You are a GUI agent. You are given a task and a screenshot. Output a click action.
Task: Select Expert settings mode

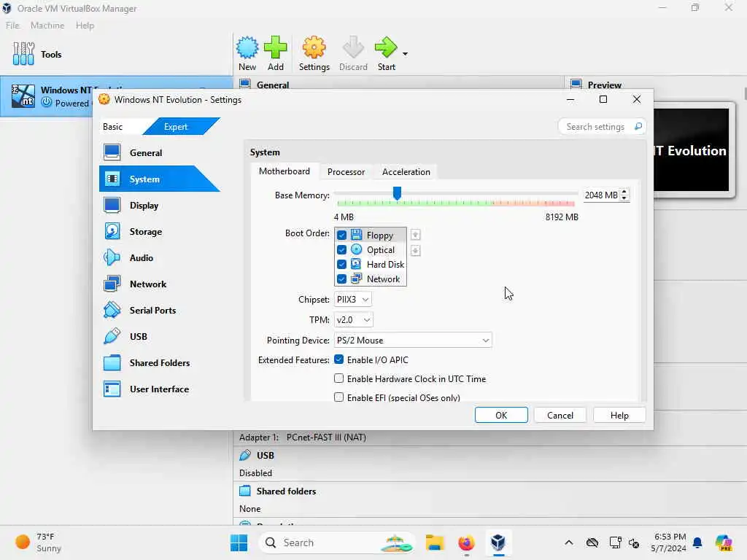click(x=175, y=127)
